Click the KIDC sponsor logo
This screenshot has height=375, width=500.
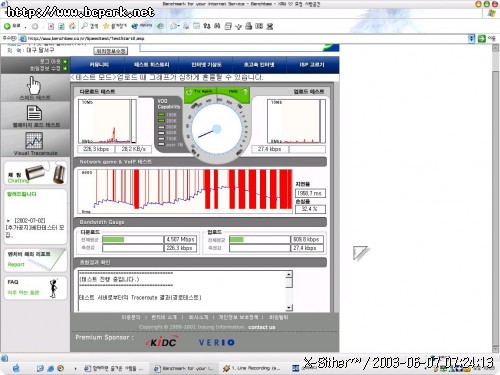coord(162,342)
